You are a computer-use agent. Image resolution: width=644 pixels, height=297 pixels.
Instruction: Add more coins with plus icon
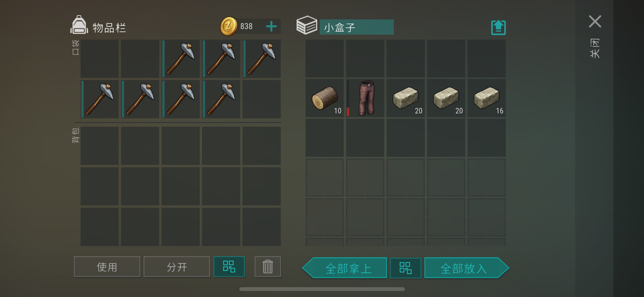(271, 26)
